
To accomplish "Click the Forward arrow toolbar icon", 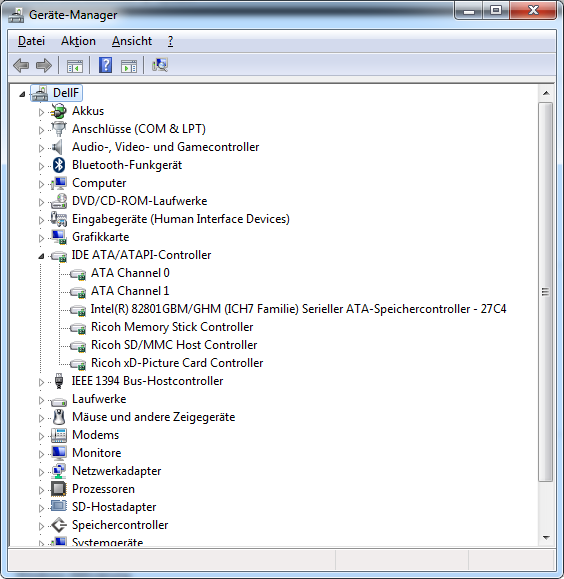I will coord(44,66).
